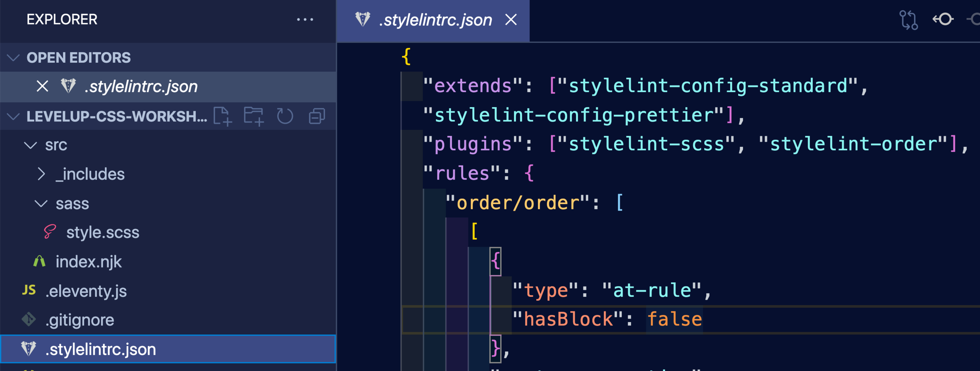Close the .stylelintrc.json editor tab

point(511,20)
